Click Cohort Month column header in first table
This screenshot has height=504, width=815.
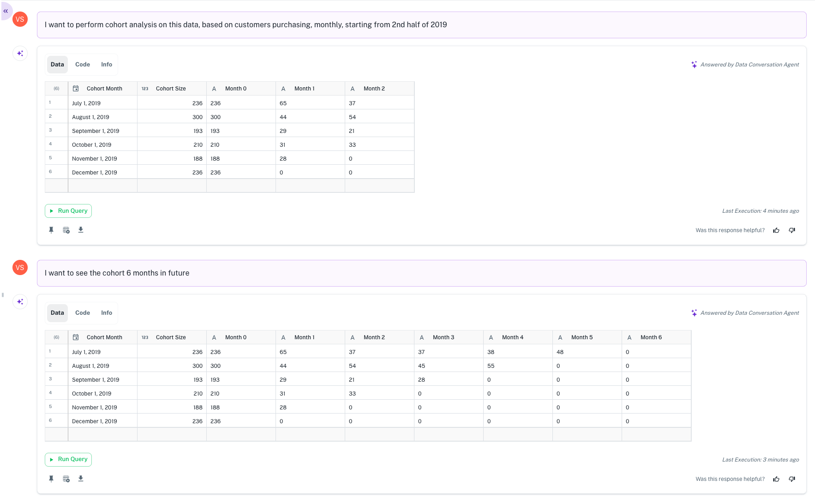[104, 89]
